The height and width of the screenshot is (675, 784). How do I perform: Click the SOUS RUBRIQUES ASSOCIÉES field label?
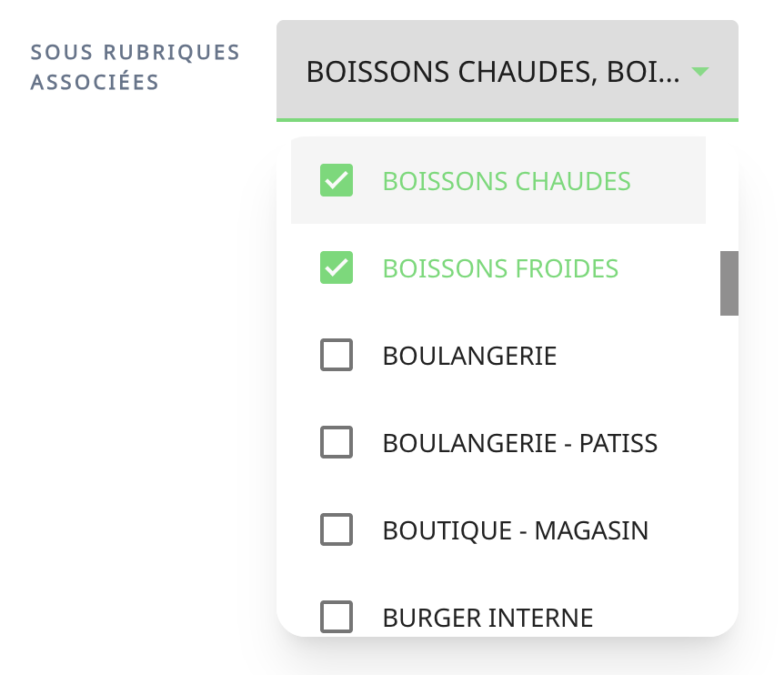135,66
